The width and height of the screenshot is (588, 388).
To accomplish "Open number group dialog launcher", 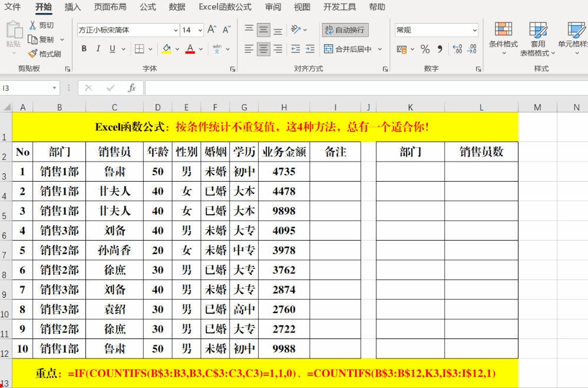I will pos(478,69).
